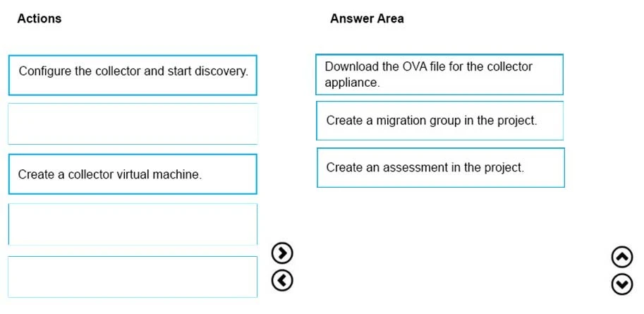
Task: Select 'Create a collector virtual machine' action
Action: (133, 174)
